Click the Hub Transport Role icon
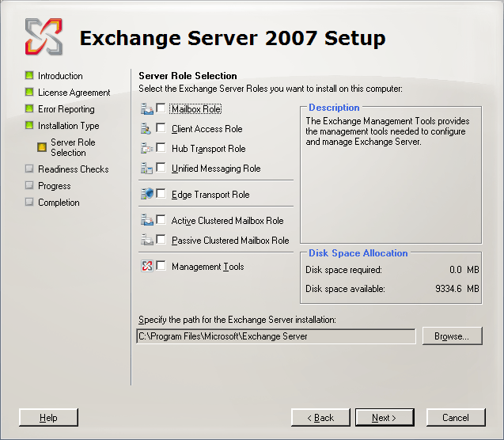This screenshot has height=440, width=504. coord(147,148)
